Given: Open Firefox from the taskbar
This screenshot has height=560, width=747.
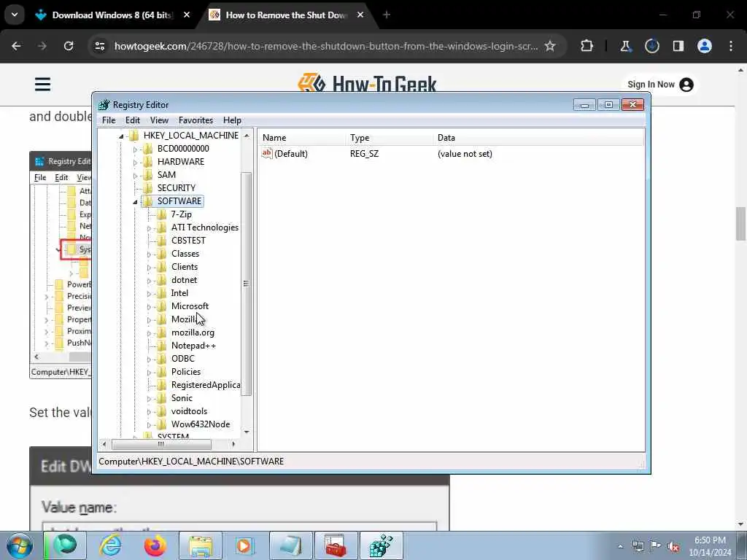Looking at the screenshot, I should click(155, 545).
